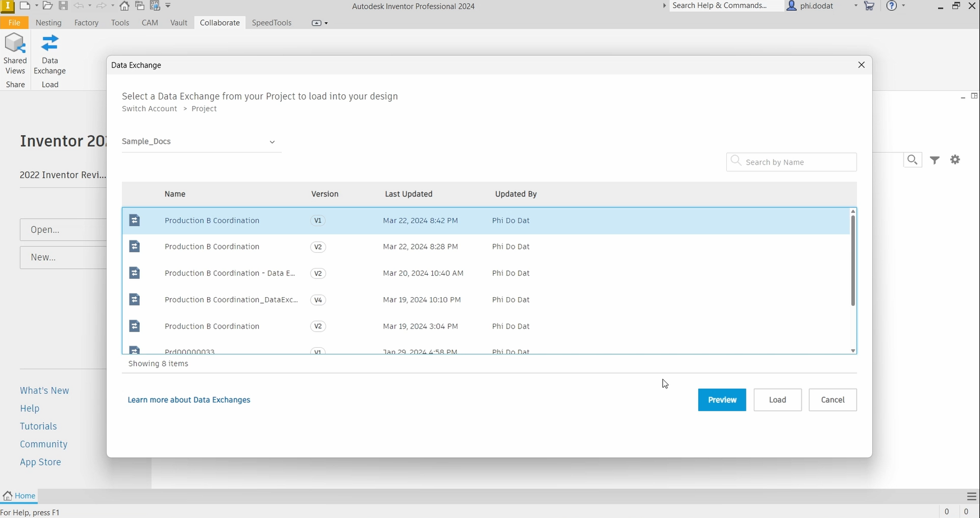Click the Inventor application logo button
This screenshot has height=518, width=980.
(x=8, y=6)
